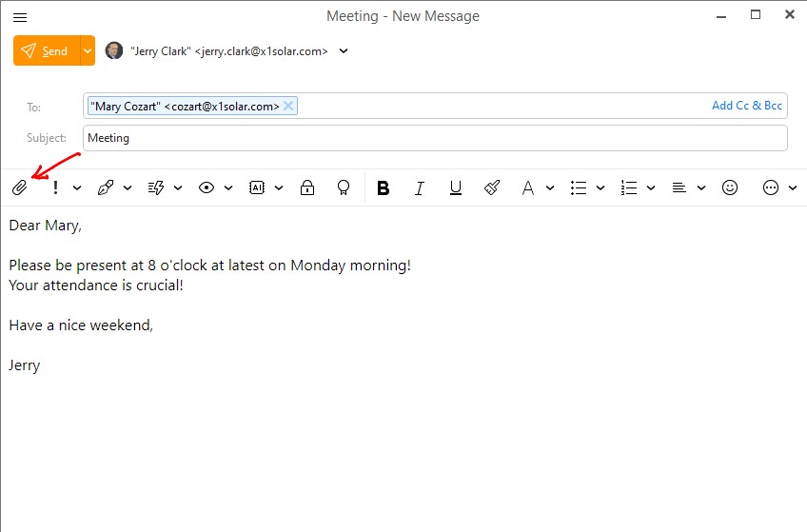Viewport: 807px width, 532px height.
Task: Click the padlock encryption icon
Action: click(x=306, y=188)
